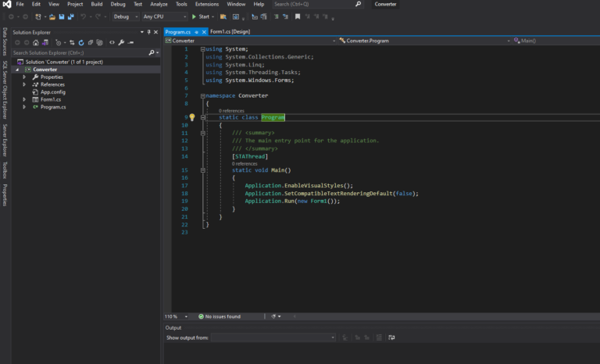The height and width of the screenshot is (364, 600).
Task: Select Solution 'Converter' root node
Action: coord(64,62)
